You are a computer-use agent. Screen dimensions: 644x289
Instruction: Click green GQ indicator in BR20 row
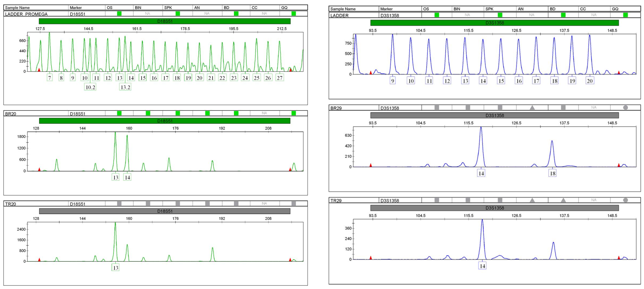(293, 113)
